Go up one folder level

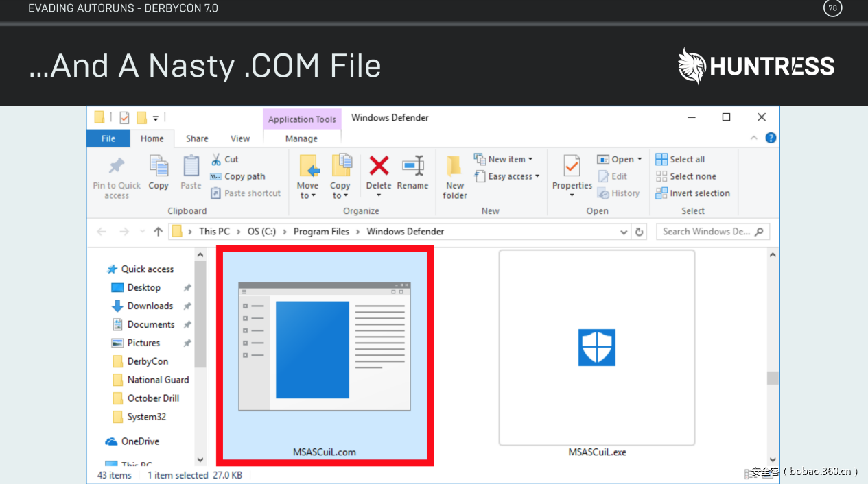158,232
